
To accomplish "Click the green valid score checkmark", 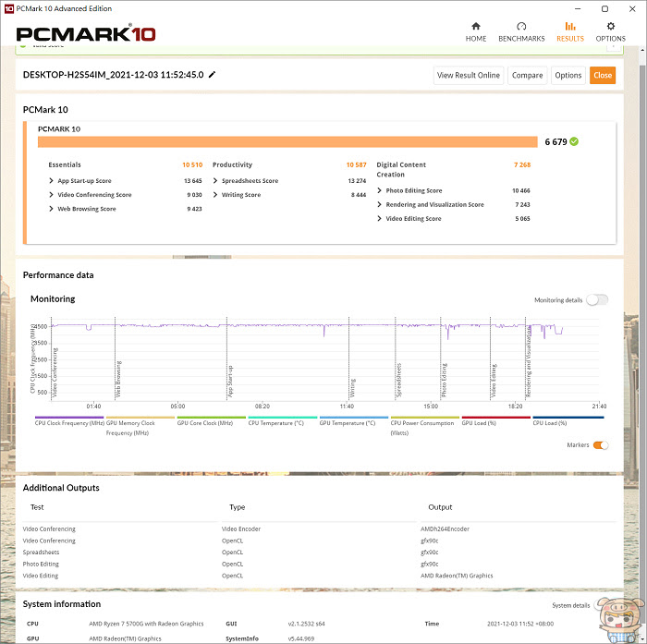I will (574, 141).
